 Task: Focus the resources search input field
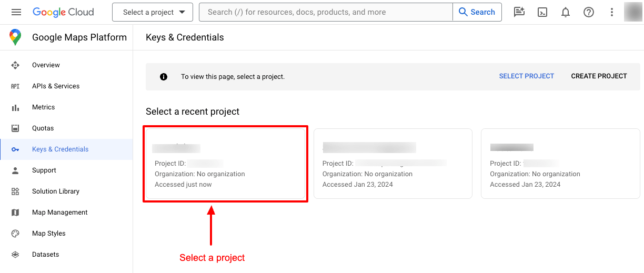(325, 12)
